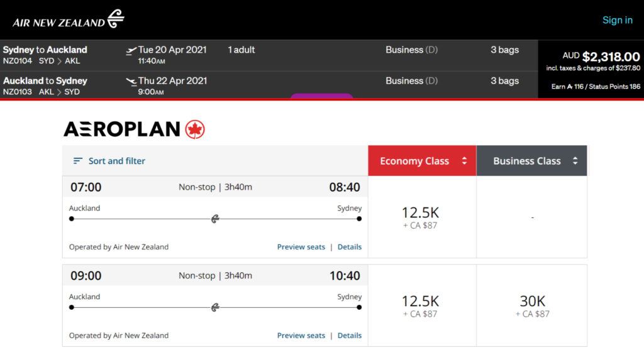
Task: Sort by Business Class arrows
Action: point(575,160)
